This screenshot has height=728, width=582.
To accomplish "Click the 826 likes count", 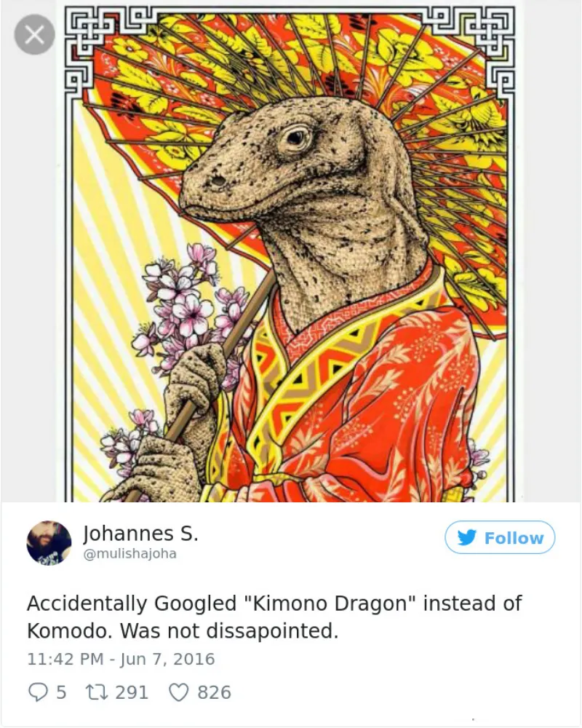I will pos(214,692).
